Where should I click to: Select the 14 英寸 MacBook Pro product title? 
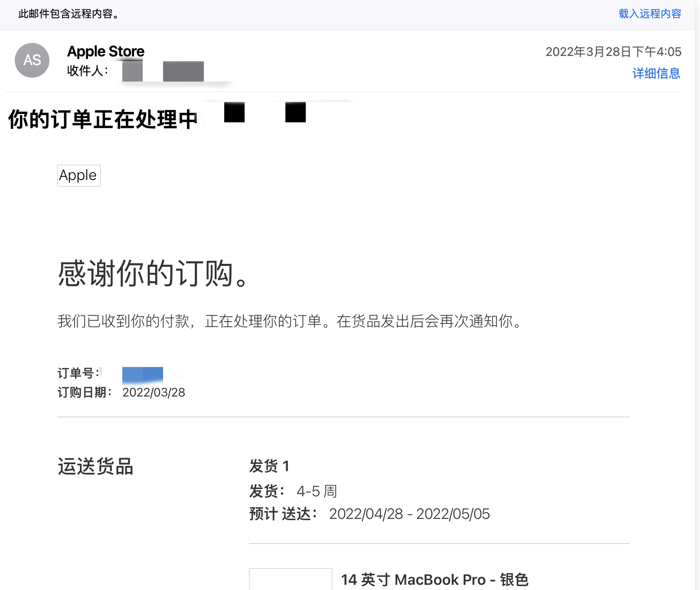click(x=435, y=580)
